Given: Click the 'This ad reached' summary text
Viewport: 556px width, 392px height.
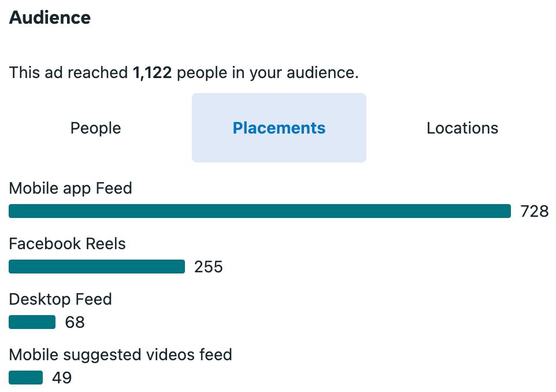Looking at the screenshot, I should coord(68,73).
